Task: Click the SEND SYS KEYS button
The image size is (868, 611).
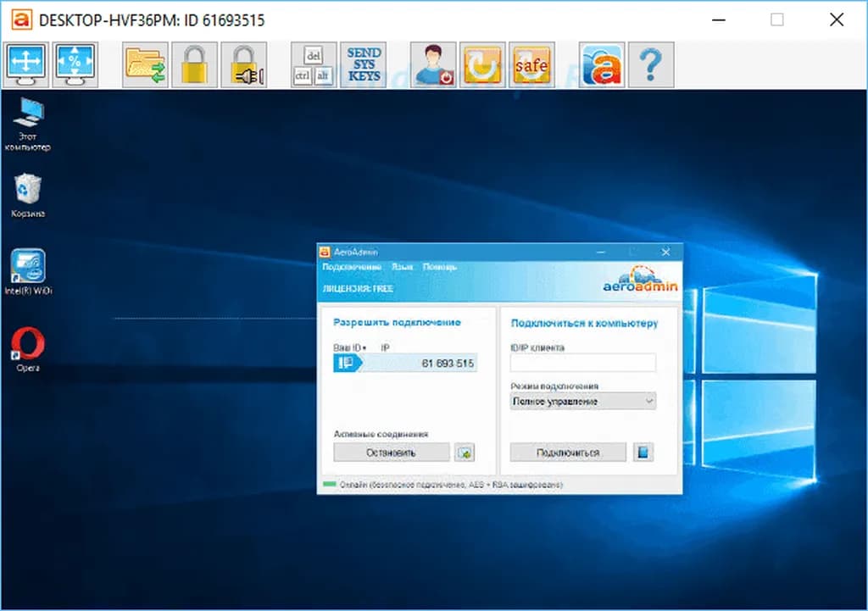Action: tap(364, 64)
